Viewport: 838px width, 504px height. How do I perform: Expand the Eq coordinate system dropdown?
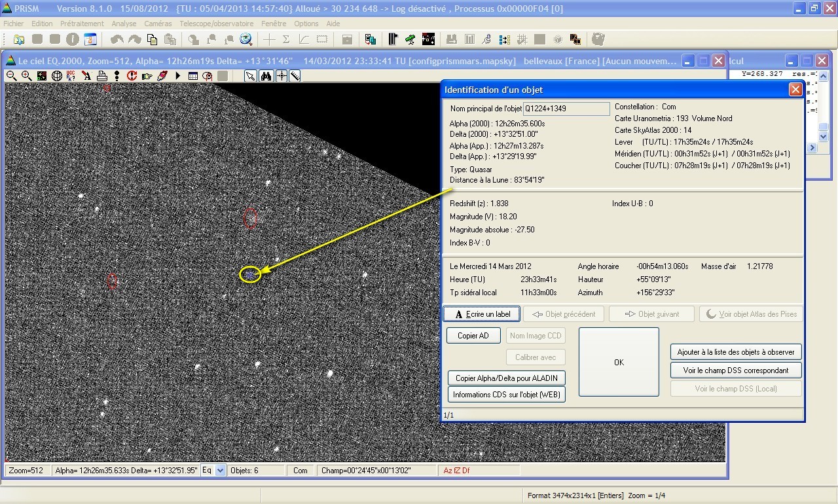(220, 470)
